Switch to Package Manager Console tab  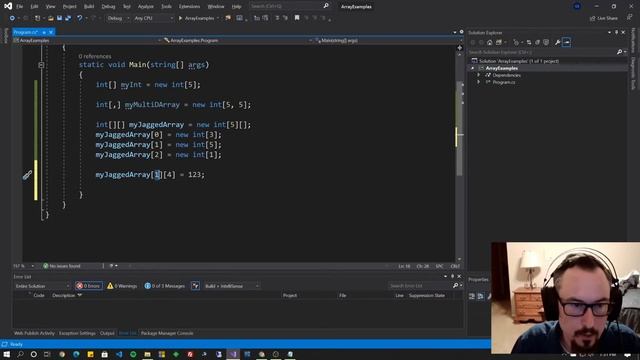point(167,333)
